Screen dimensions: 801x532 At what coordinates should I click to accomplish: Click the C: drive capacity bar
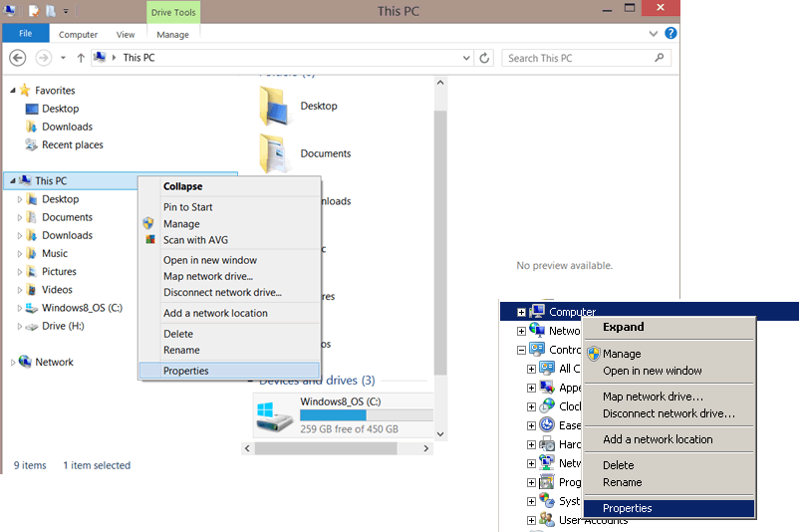367,415
